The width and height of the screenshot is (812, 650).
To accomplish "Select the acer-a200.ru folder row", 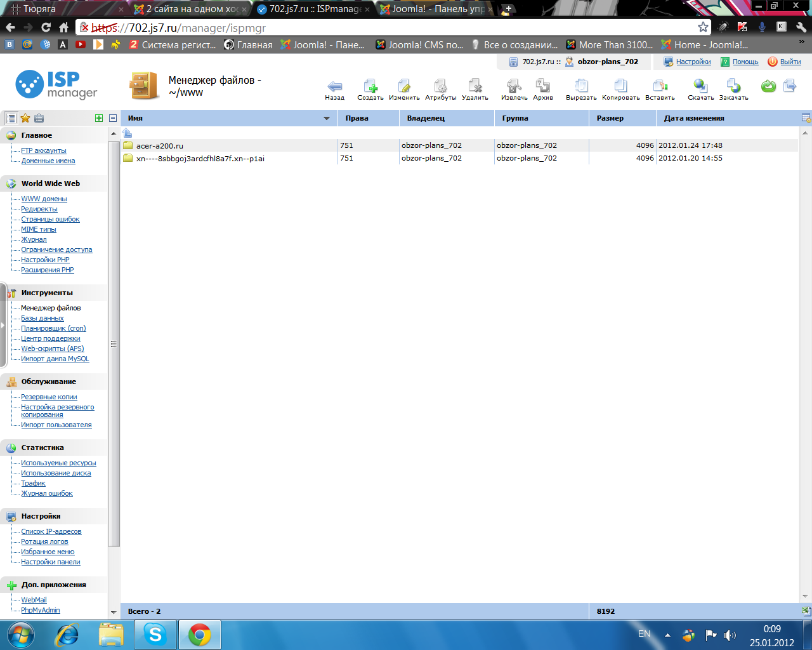I will pos(459,145).
